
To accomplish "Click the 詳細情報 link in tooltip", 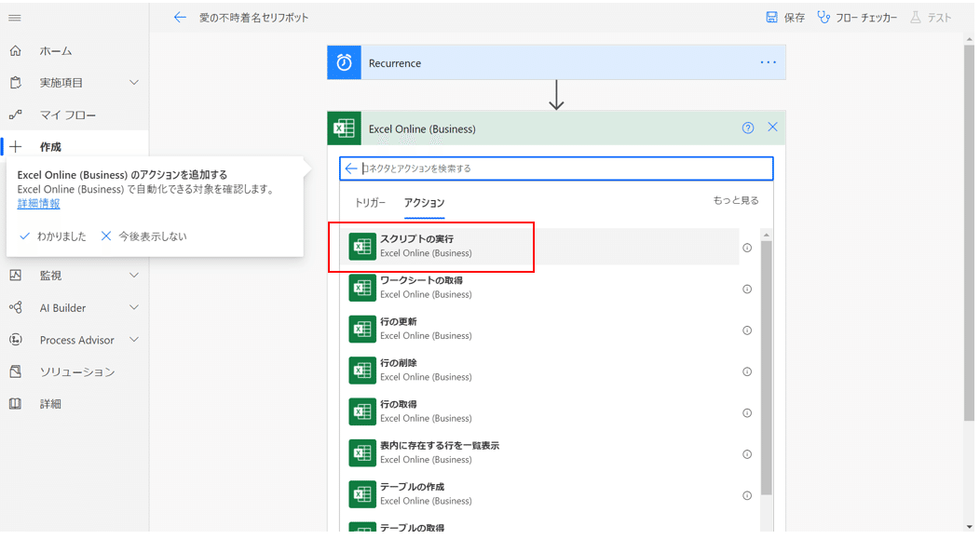I will [x=39, y=204].
